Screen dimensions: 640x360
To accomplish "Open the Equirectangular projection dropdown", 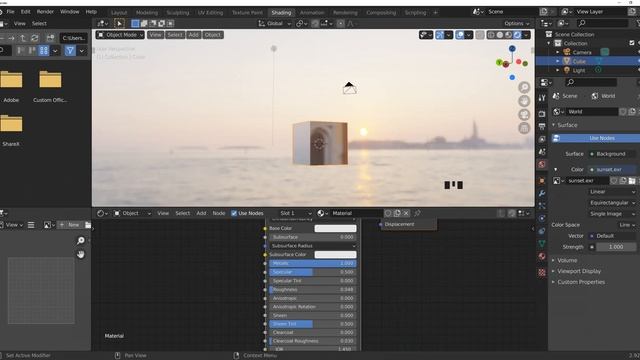I will click(x=612, y=202).
